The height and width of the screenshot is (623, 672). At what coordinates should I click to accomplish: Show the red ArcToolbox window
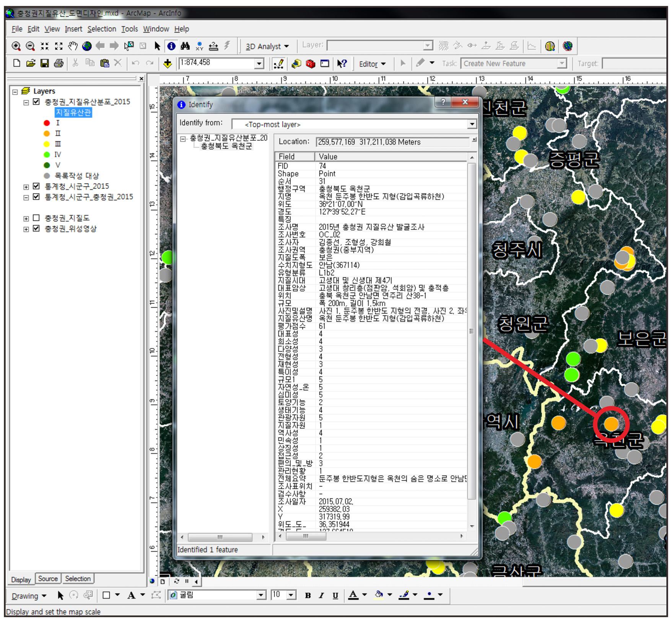tap(311, 64)
